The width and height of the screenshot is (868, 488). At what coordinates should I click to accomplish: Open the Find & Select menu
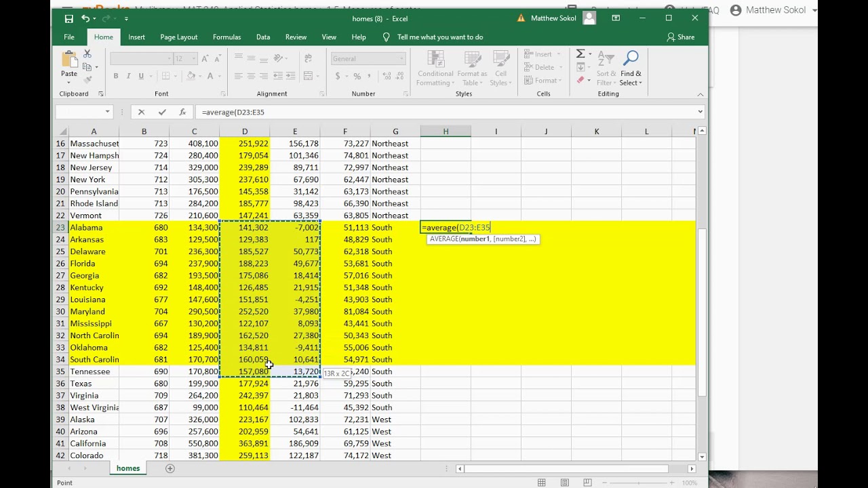coord(631,68)
